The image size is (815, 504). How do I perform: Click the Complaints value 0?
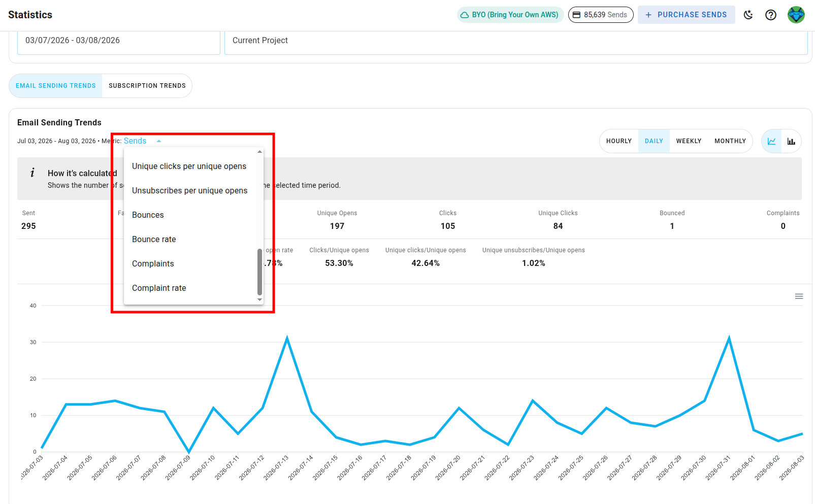click(783, 226)
